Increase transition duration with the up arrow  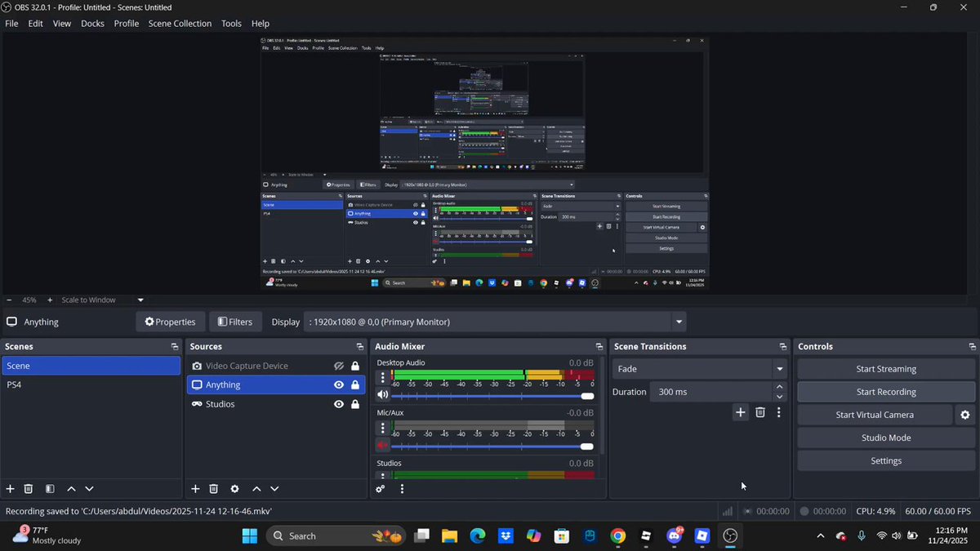(x=779, y=387)
